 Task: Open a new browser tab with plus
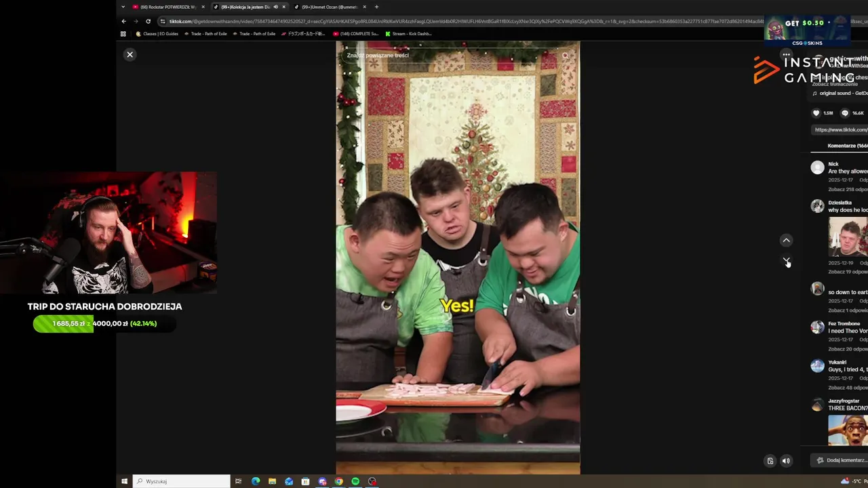pos(376,7)
